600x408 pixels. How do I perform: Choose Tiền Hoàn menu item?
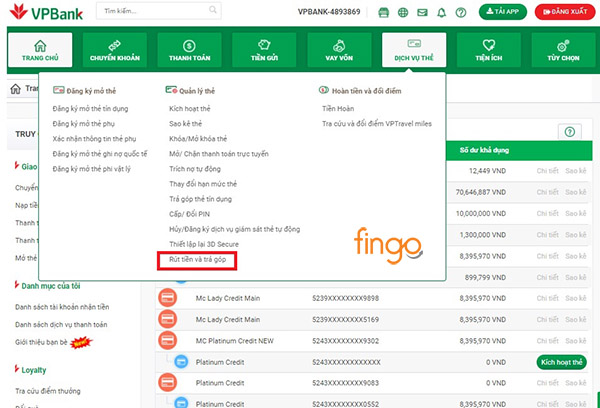[x=338, y=109]
